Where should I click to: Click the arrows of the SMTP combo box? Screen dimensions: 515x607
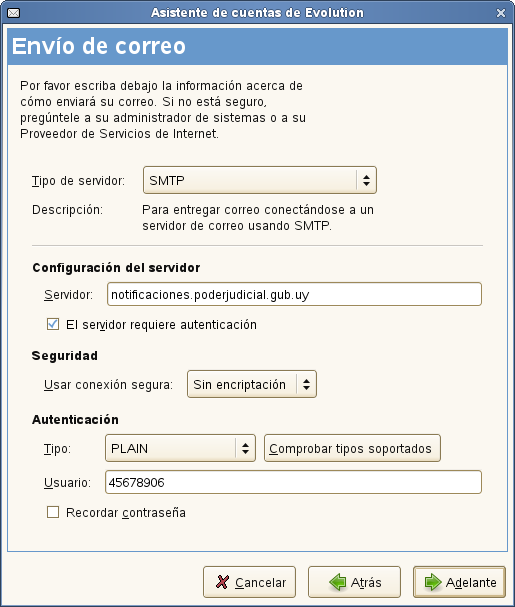pos(366,180)
